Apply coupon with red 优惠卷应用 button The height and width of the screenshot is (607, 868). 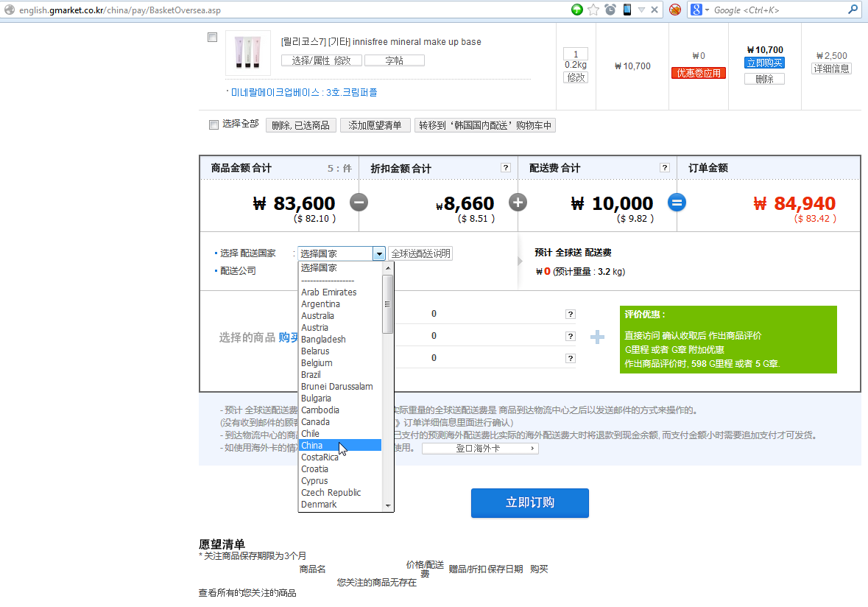click(x=699, y=73)
